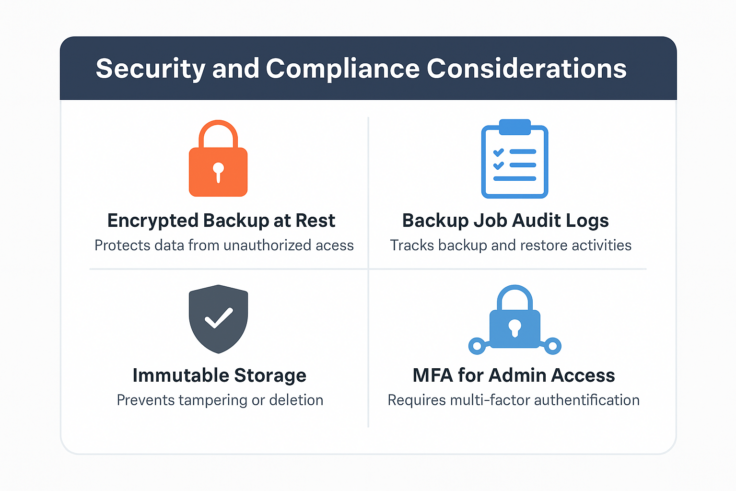Click the blue clipboard checklist icon
This screenshot has height=491, width=736.
pos(514,160)
